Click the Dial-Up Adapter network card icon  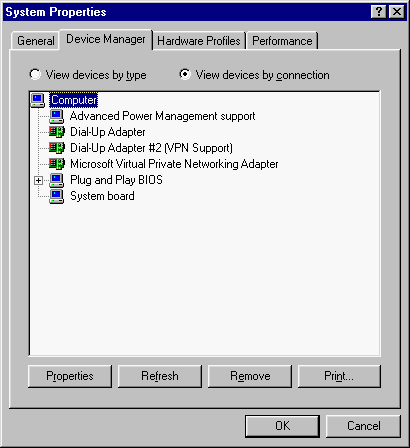[x=57, y=132]
